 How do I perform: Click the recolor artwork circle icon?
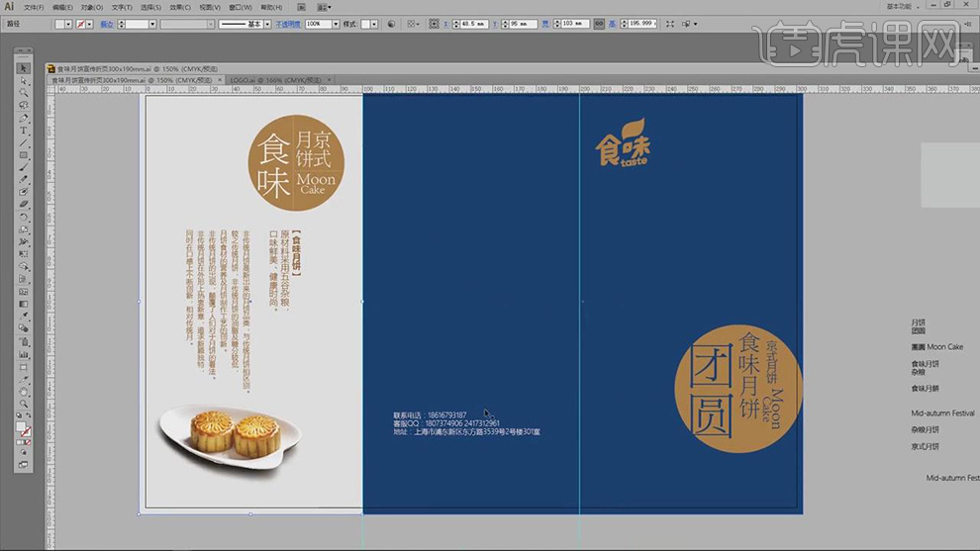point(391,24)
